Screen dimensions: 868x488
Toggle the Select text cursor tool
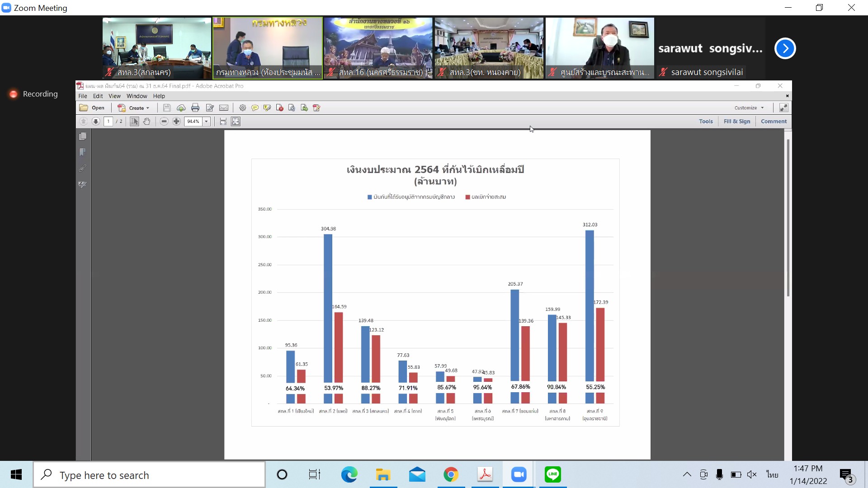(x=134, y=122)
